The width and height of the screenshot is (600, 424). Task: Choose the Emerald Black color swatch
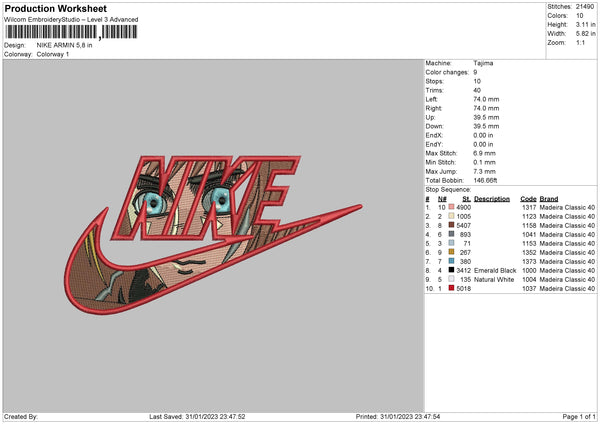pyautogui.click(x=451, y=270)
